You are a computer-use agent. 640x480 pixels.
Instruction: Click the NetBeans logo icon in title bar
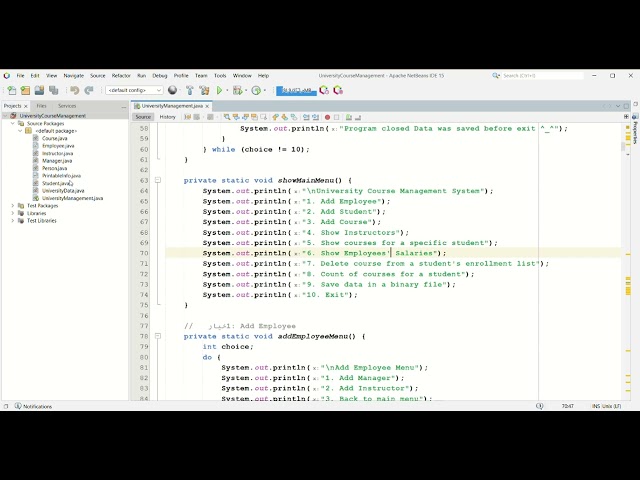point(7,76)
